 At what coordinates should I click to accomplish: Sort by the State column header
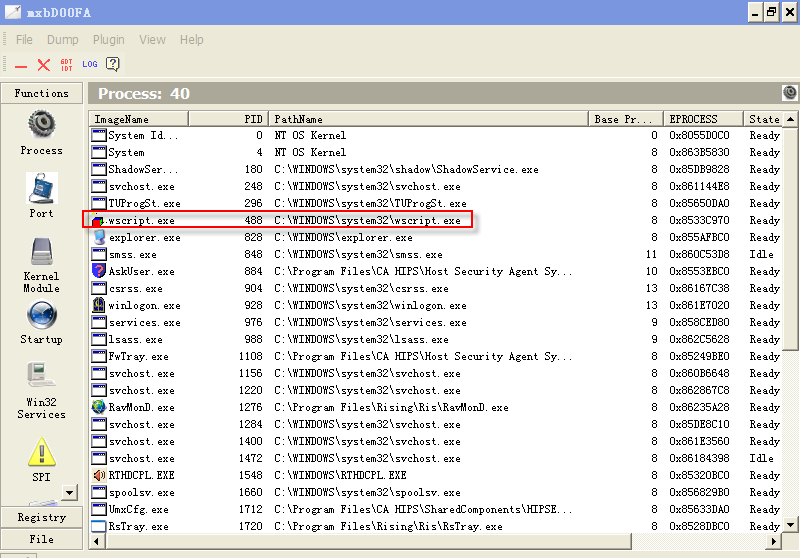tap(763, 119)
